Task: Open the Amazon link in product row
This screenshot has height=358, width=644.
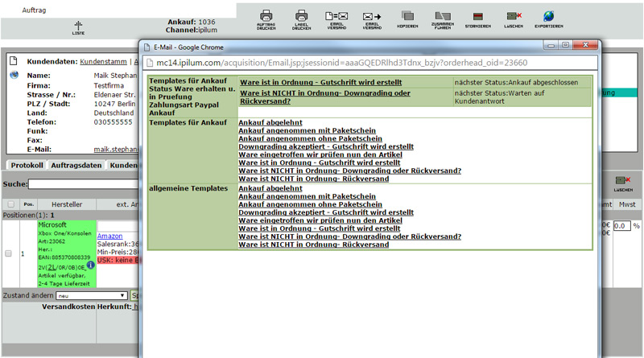Action: [109, 236]
